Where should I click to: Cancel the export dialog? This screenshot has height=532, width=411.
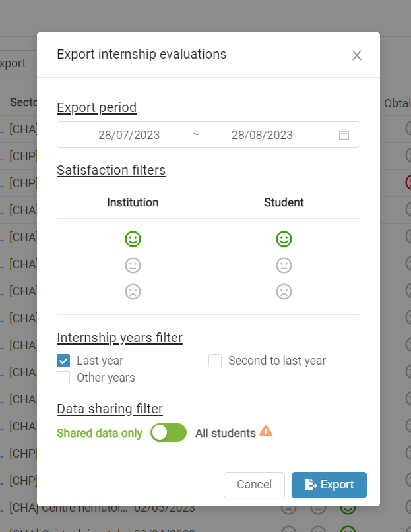coord(254,485)
